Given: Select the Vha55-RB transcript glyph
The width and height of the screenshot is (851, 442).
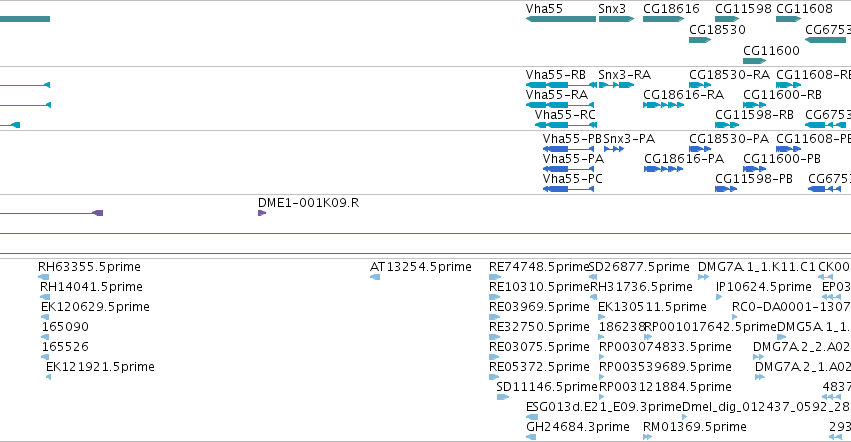Looking at the screenshot, I should click(x=561, y=85).
